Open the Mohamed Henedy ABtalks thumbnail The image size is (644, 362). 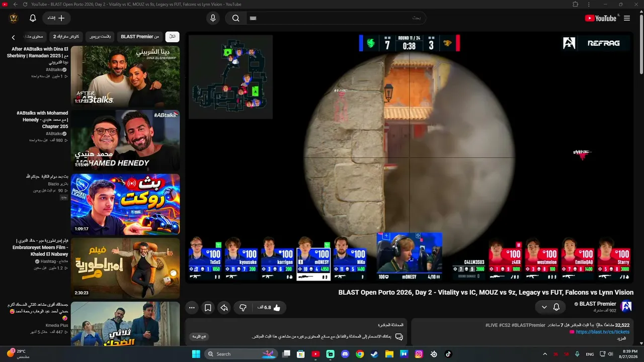[125, 140]
